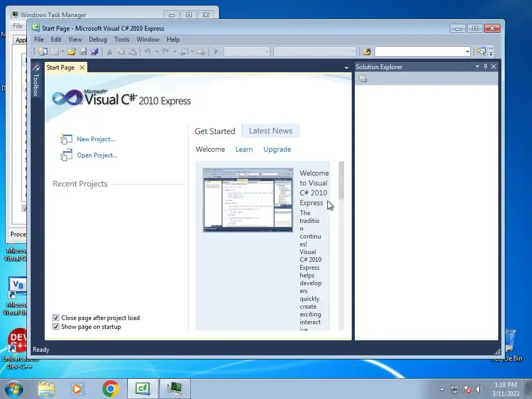Click the Visual C# IDE preview thumbnail

[x=248, y=200]
